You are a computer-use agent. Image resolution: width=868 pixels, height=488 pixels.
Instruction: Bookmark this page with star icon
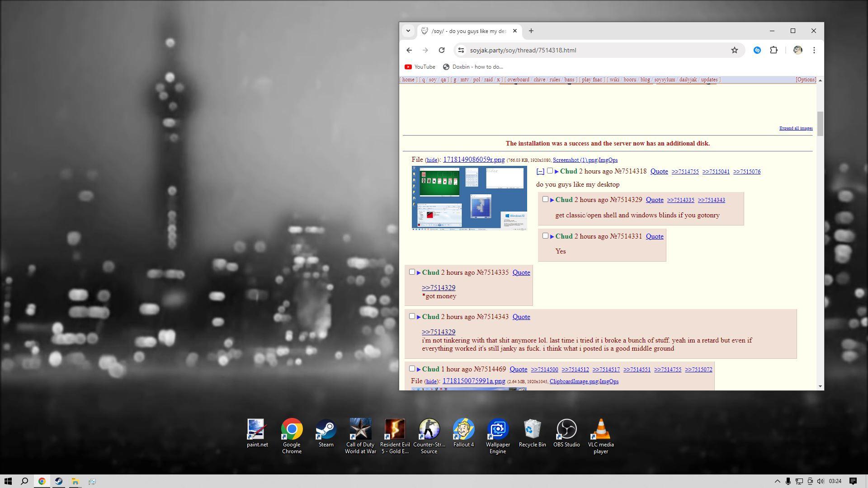734,50
